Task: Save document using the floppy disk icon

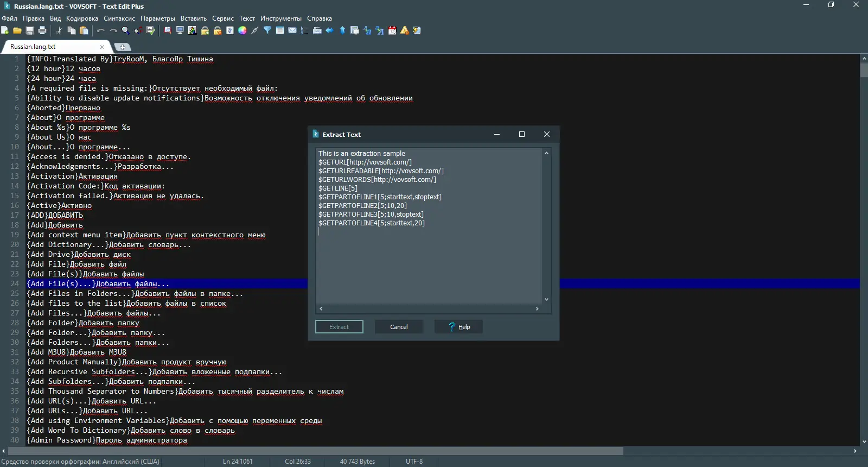Action: point(30,30)
